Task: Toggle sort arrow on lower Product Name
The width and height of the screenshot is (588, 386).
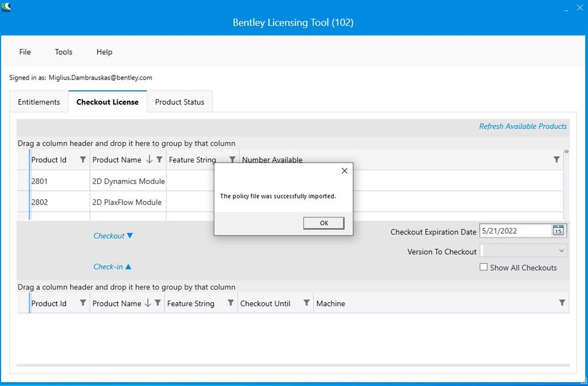Action: (148, 303)
